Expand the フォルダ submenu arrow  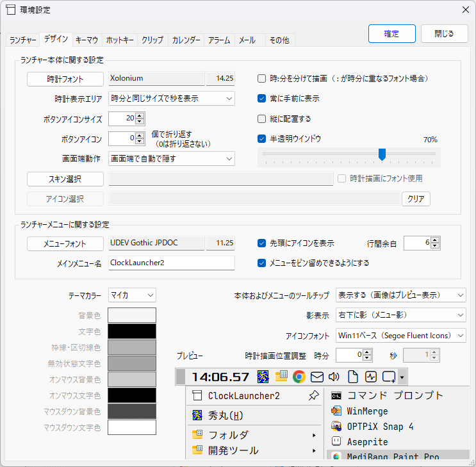click(x=314, y=435)
